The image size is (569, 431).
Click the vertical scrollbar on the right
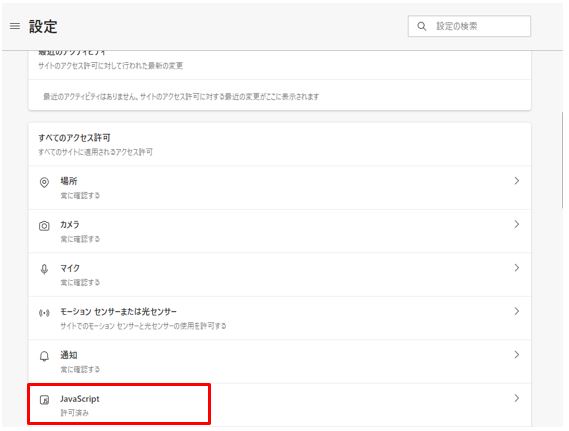point(562,160)
